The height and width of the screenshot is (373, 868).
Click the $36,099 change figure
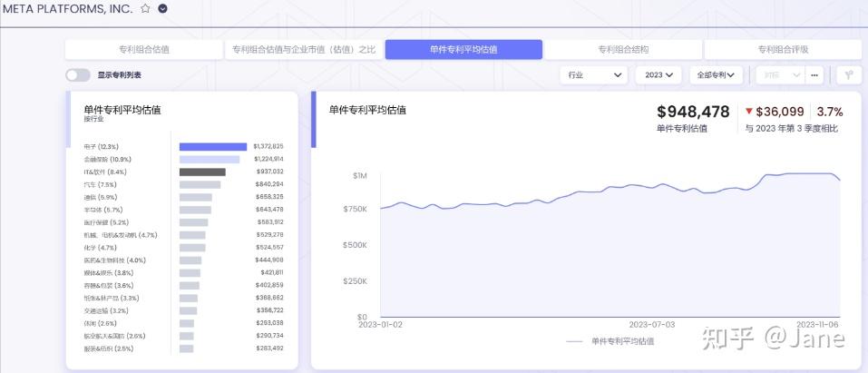pyautogui.click(x=779, y=112)
